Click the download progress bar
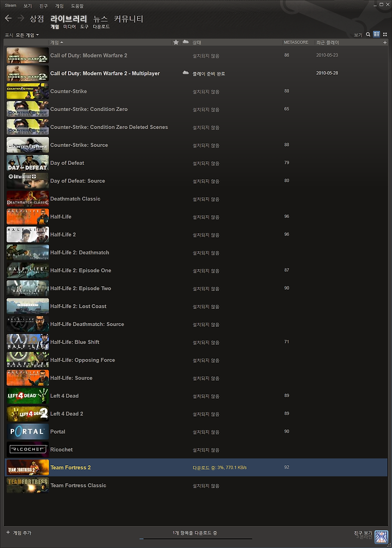Viewport: 392px width, 548px height. click(x=195, y=539)
